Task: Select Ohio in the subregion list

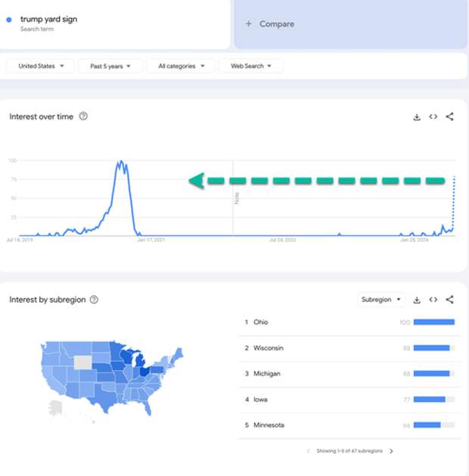Action: click(x=349, y=322)
